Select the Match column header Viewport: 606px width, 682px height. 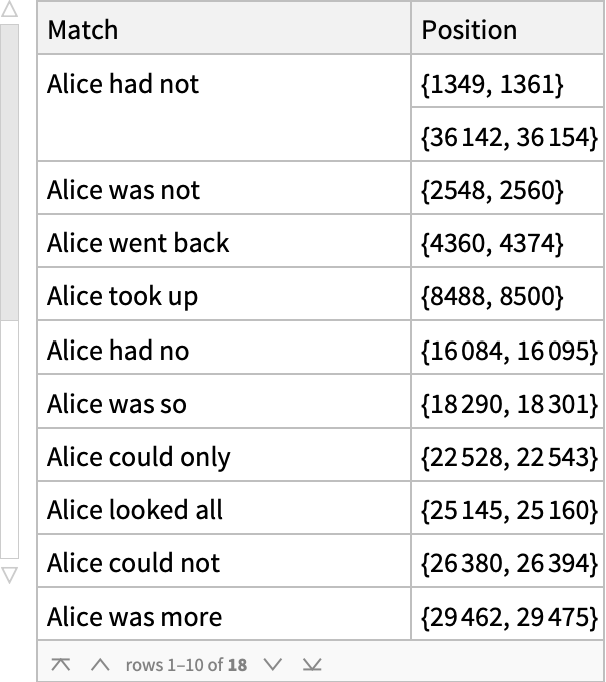click(83, 30)
